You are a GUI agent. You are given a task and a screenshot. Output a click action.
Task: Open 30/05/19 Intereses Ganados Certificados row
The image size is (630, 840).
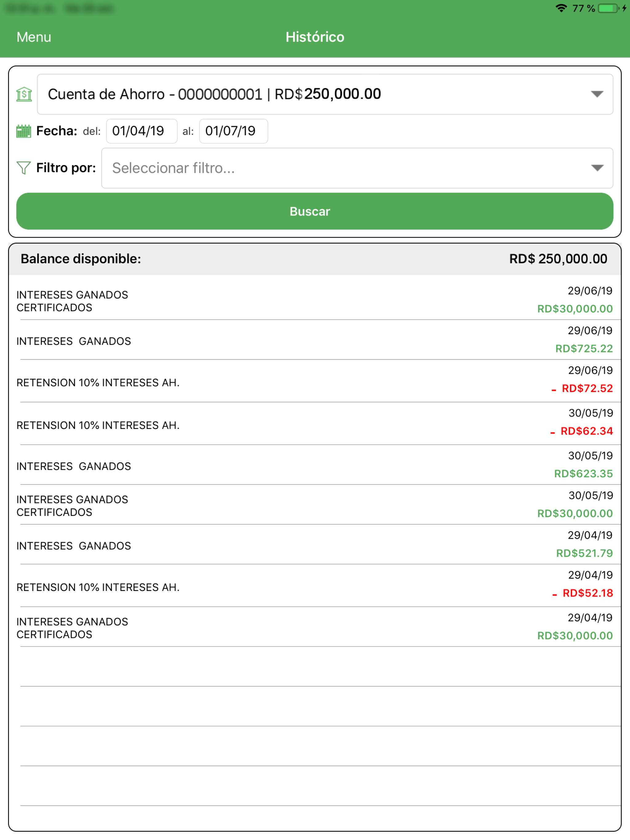pos(315,504)
